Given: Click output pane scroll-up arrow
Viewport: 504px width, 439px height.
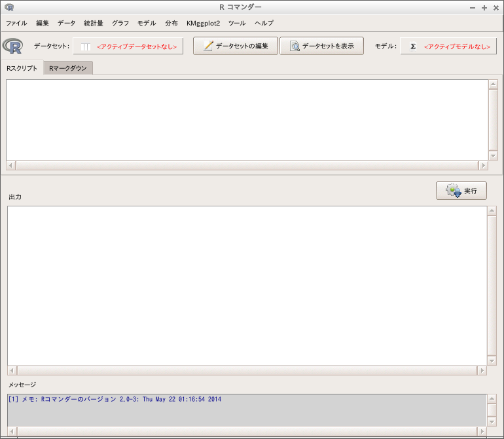Looking at the screenshot, I should coord(492,211).
